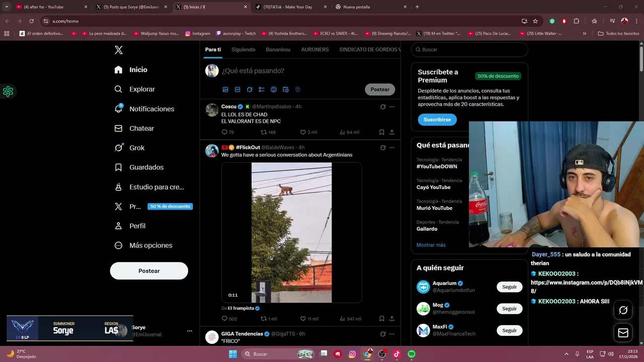Play the monkey-on-wire video

291,232
